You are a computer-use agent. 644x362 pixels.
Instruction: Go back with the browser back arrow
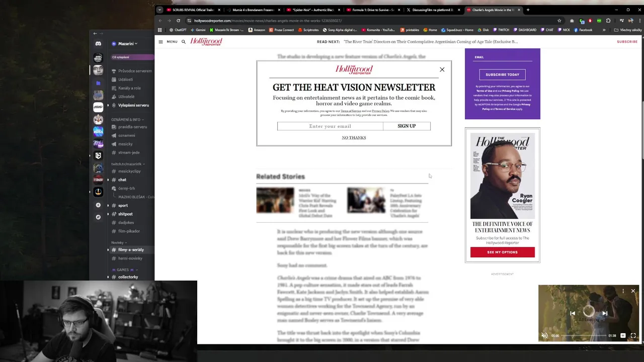[x=160, y=21]
